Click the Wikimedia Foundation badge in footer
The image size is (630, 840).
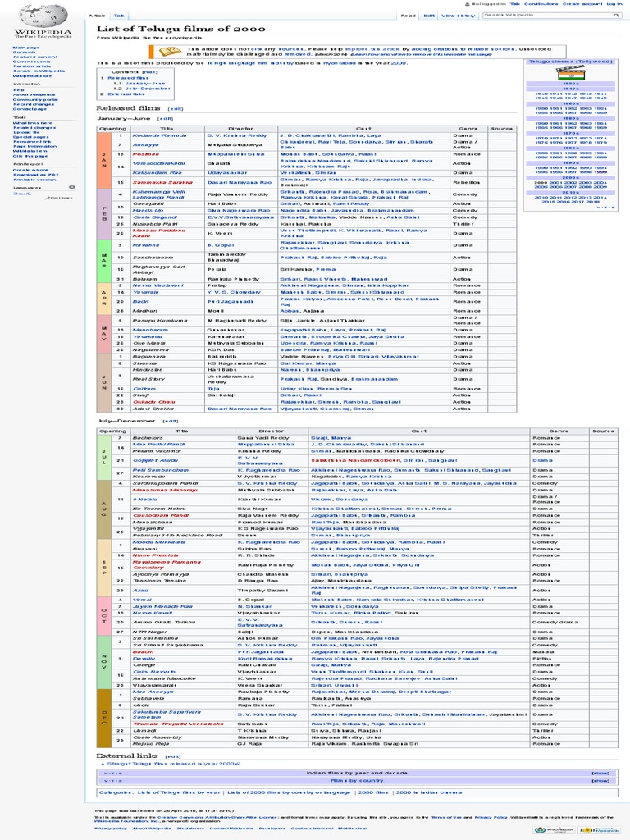click(x=554, y=829)
